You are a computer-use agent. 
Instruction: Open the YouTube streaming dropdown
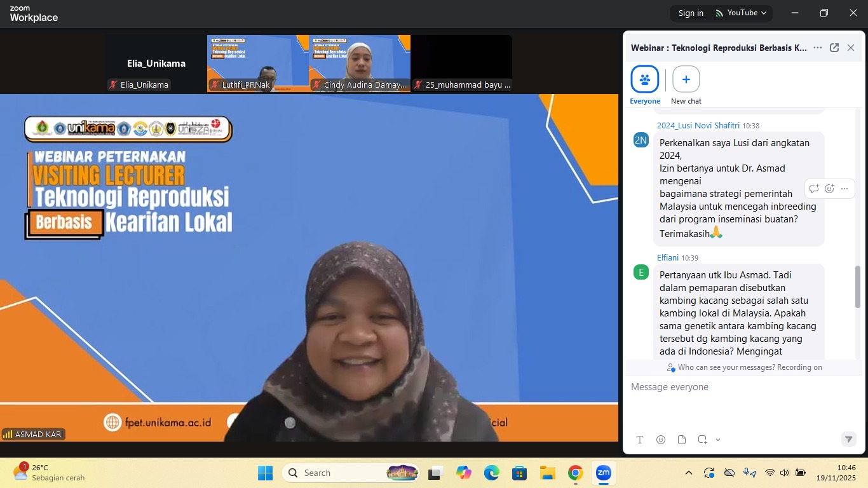(741, 13)
